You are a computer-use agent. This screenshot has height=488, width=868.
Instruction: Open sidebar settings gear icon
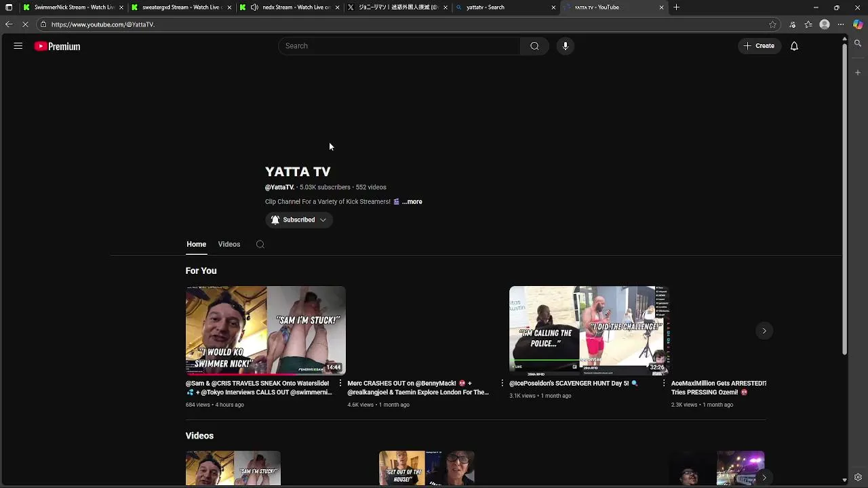(858, 477)
